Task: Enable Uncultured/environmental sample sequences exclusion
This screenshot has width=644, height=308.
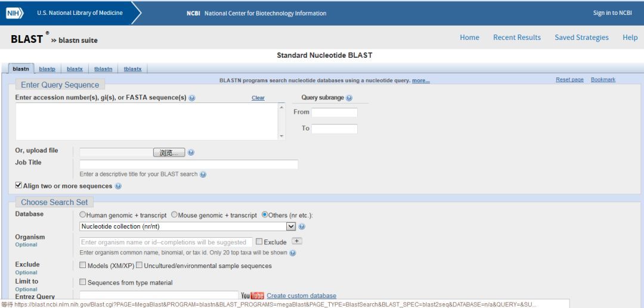Action: click(139, 266)
